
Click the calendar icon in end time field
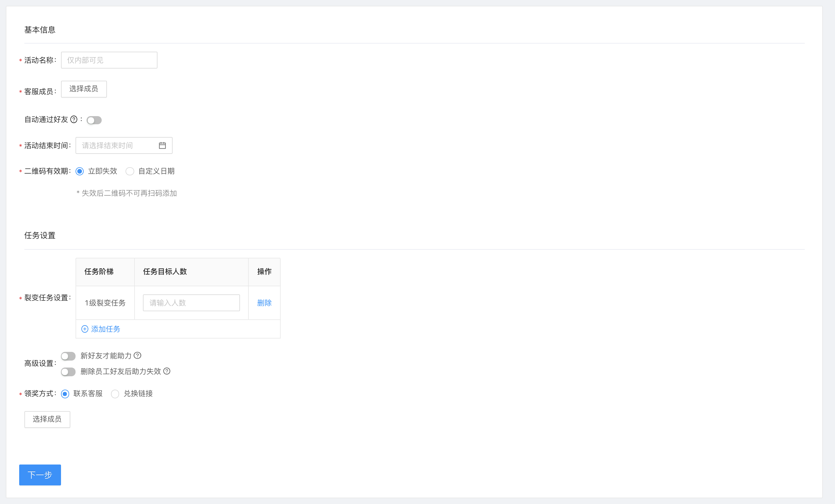(x=162, y=145)
